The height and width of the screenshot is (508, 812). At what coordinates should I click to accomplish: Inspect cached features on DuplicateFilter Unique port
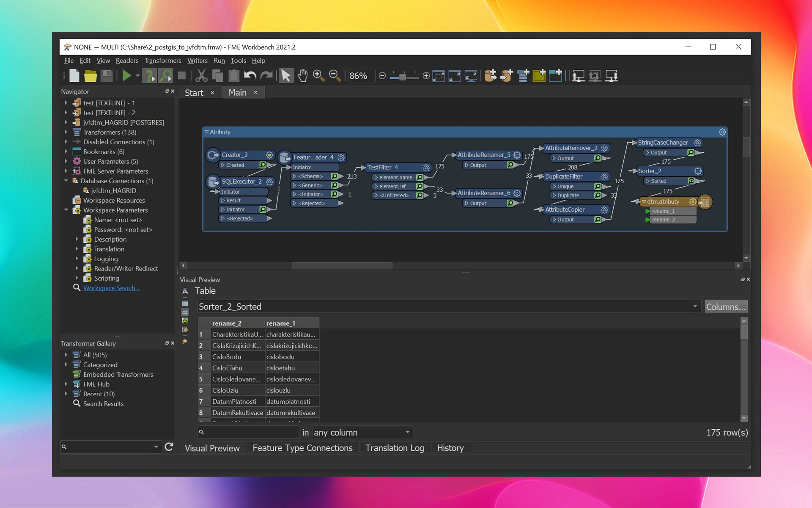coord(598,186)
